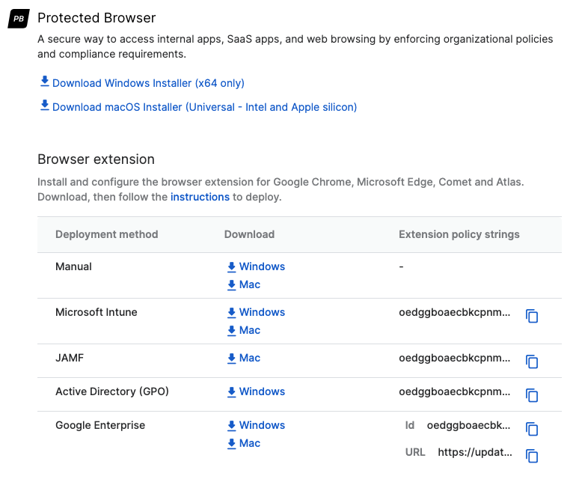The width and height of the screenshot is (576, 479).
Task: Click the https://updat... URL value text
Action: (475, 452)
